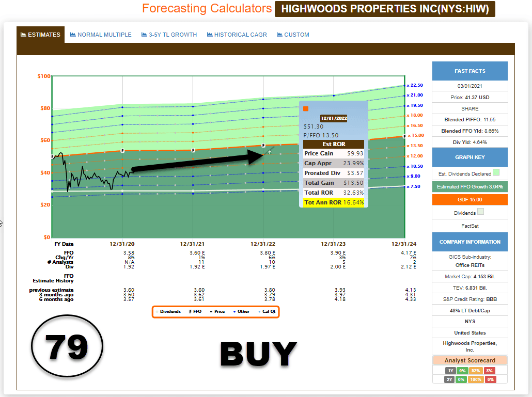Click the Blended P/FFO: 11.55 fact
The height and width of the screenshot is (397, 532).
tap(470, 120)
